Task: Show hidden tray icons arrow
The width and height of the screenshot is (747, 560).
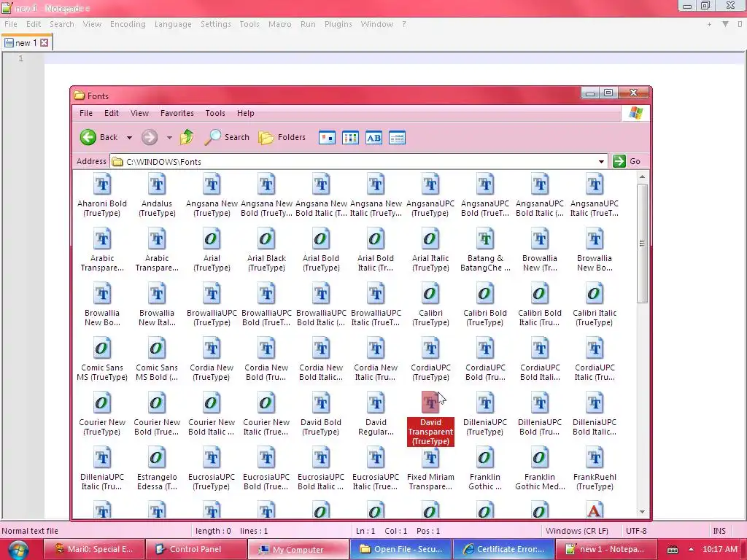Action: pos(691,549)
